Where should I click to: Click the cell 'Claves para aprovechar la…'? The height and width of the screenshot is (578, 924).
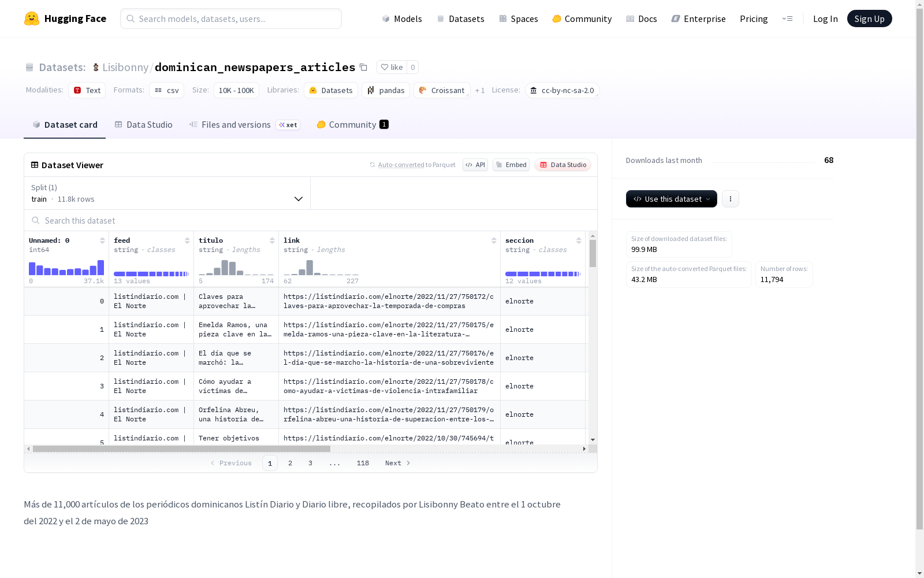click(236, 301)
